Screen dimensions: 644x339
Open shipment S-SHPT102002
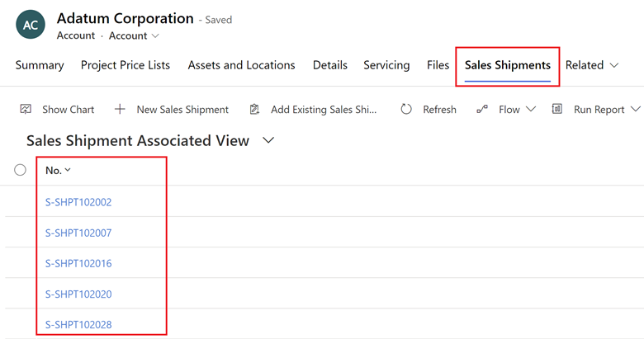point(78,202)
